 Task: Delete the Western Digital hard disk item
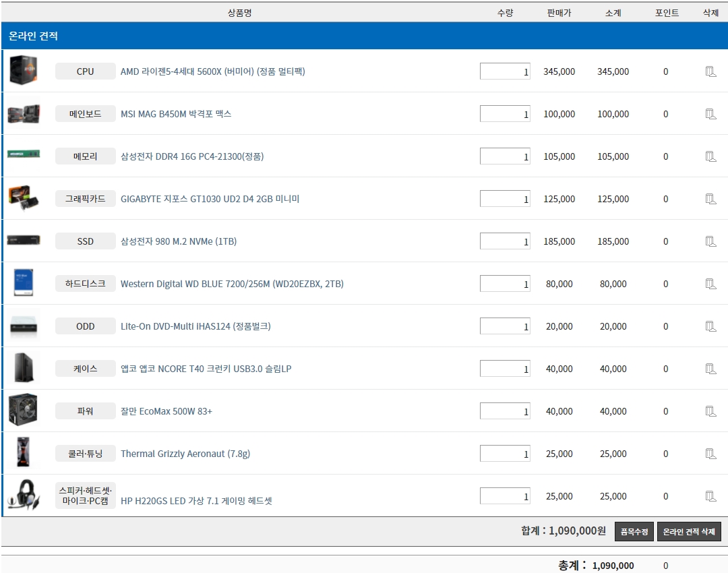tap(710, 284)
